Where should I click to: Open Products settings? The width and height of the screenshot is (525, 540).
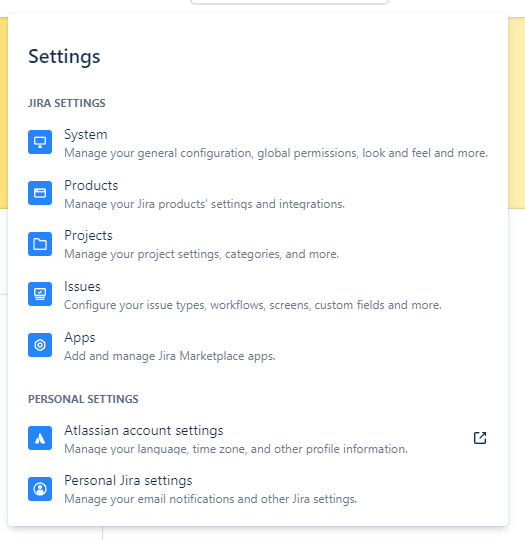(258, 194)
